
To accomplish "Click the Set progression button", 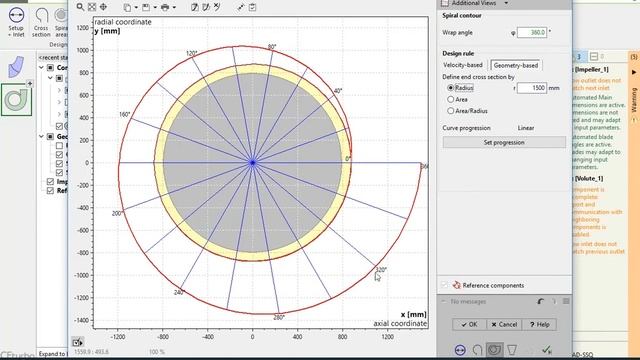I will coord(504,142).
